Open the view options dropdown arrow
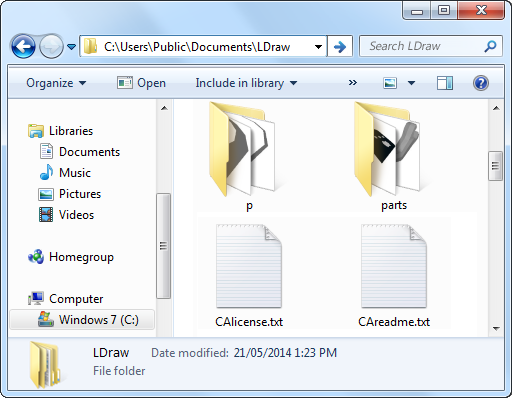 [412, 83]
